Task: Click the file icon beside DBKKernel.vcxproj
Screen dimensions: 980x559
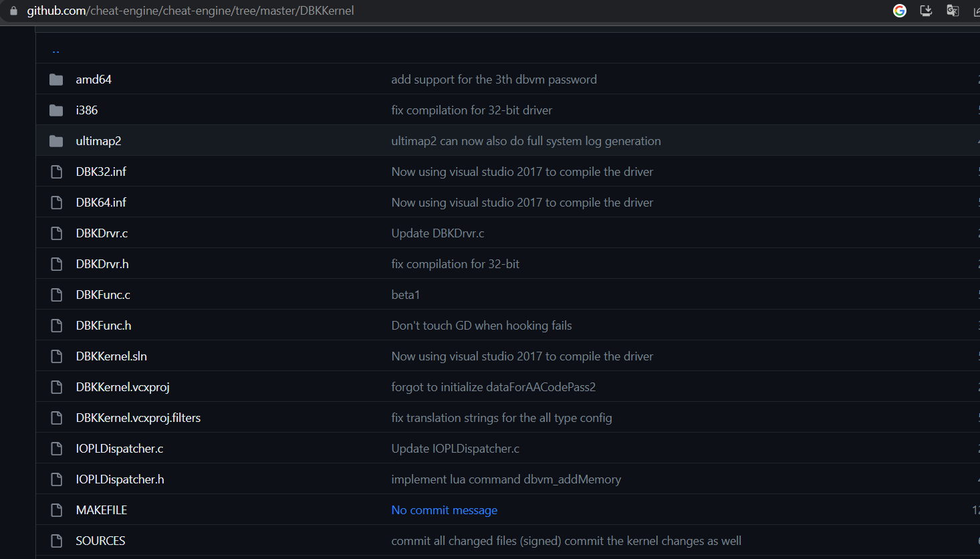Action: (x=57, y=387)
